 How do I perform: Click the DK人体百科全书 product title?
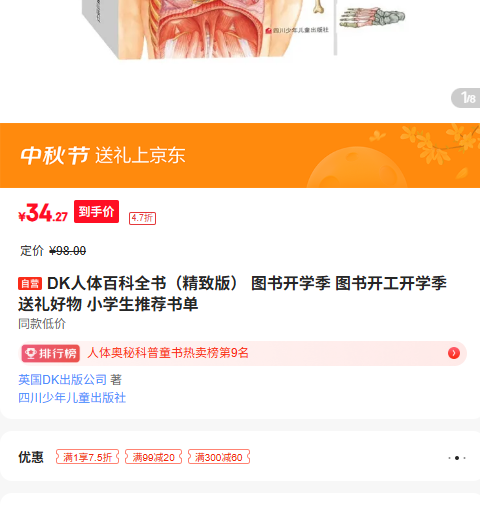(x=232, y=294)
